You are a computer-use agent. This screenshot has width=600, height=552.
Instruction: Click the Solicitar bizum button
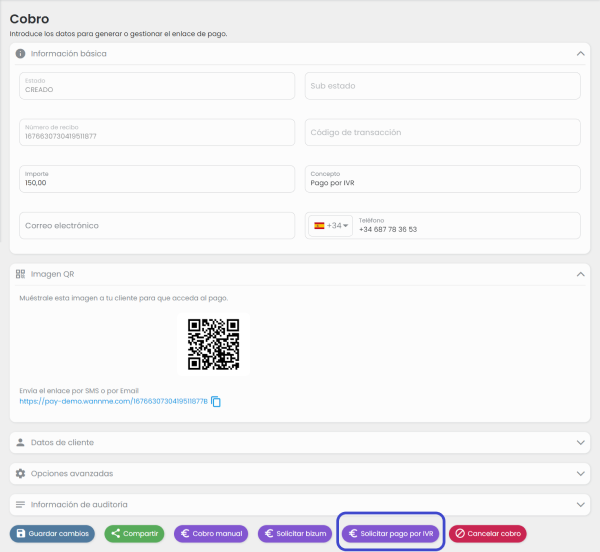pos(295,533)
